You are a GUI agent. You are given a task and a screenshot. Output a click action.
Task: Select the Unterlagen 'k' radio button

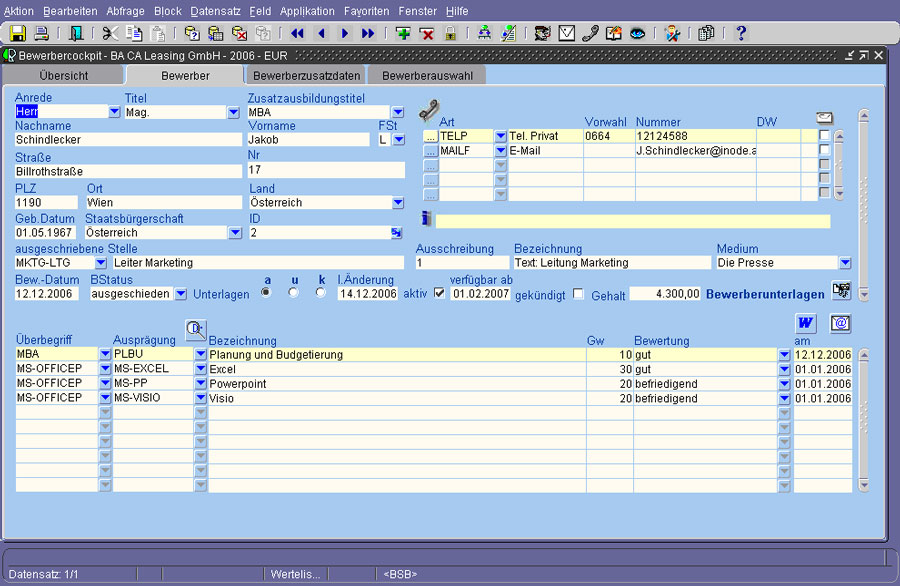click(320, 292)
